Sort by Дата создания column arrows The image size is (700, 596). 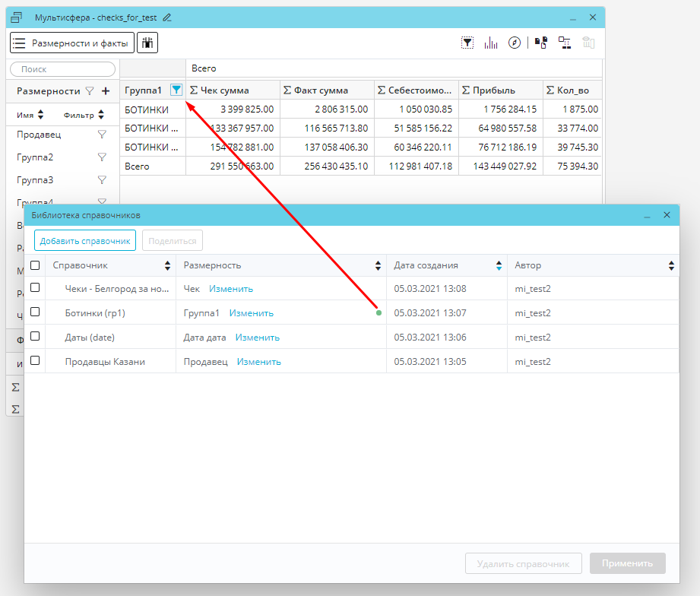pyautogui.click(x=499, y=265)
